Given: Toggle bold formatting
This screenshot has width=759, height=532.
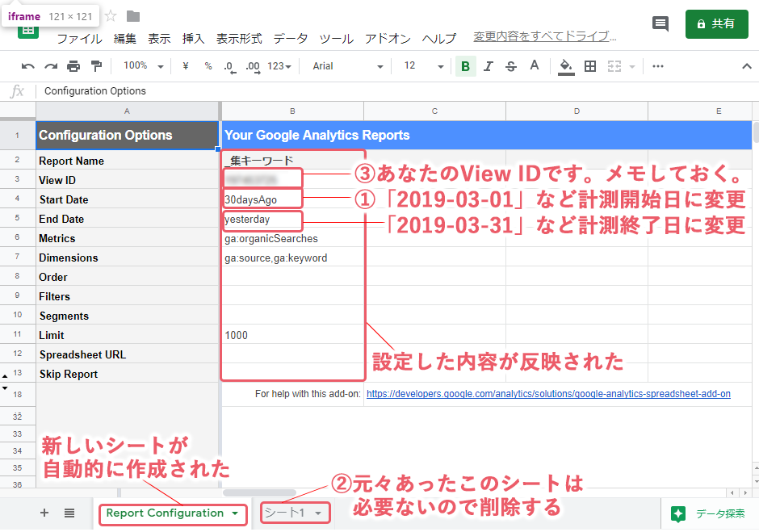Looking at the screenshot, I should pyautogui.click(x=465, y=66).
